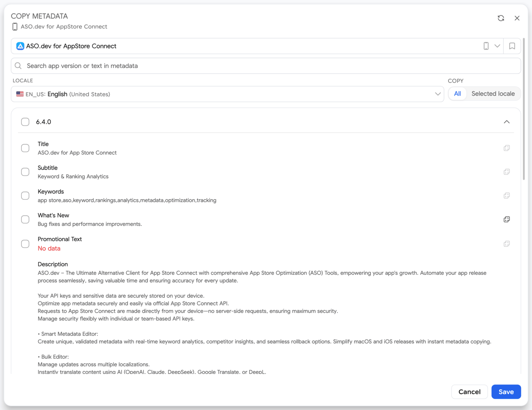Click the copy icon on the What's New row
Image resolution: width=532 pixels, height=410 pixels.
coord(507,219)
